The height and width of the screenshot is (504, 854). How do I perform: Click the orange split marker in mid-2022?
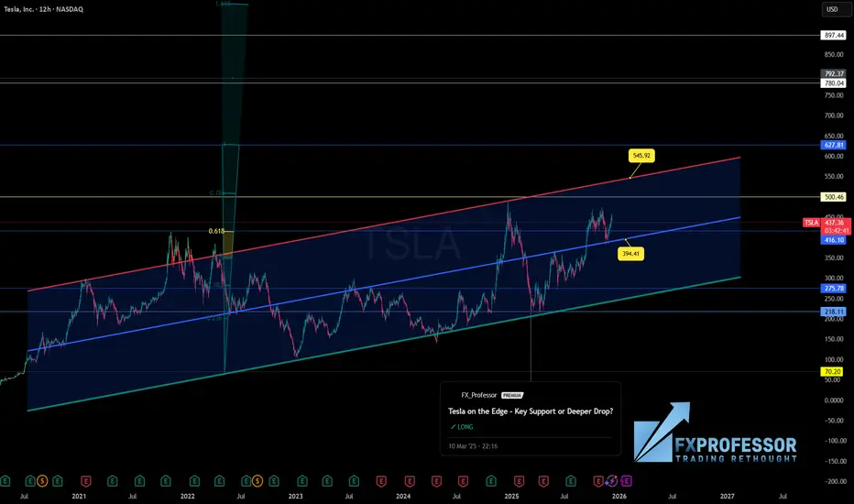[257, 480]
